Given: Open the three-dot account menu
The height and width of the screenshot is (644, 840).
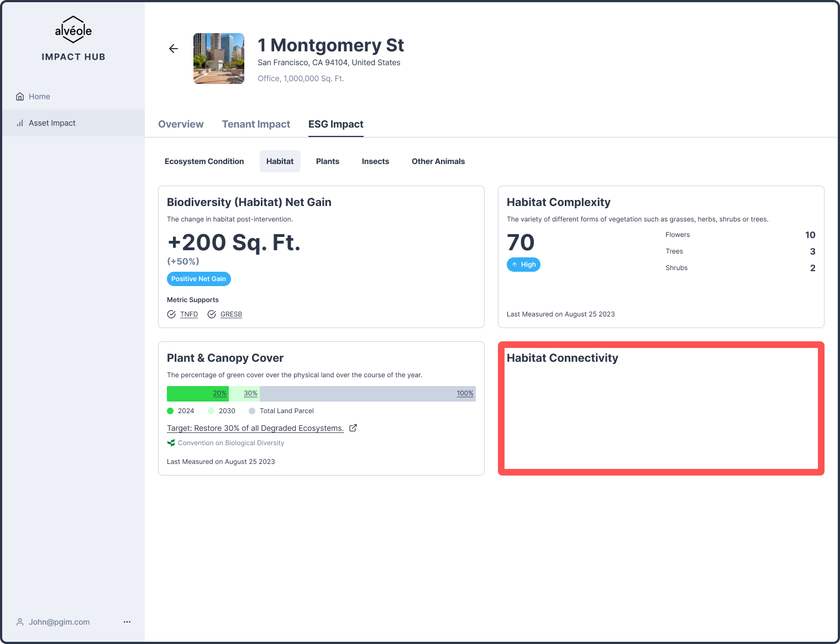Looking at the screenshot, I should pyautogui.click(x=127, y=622).
